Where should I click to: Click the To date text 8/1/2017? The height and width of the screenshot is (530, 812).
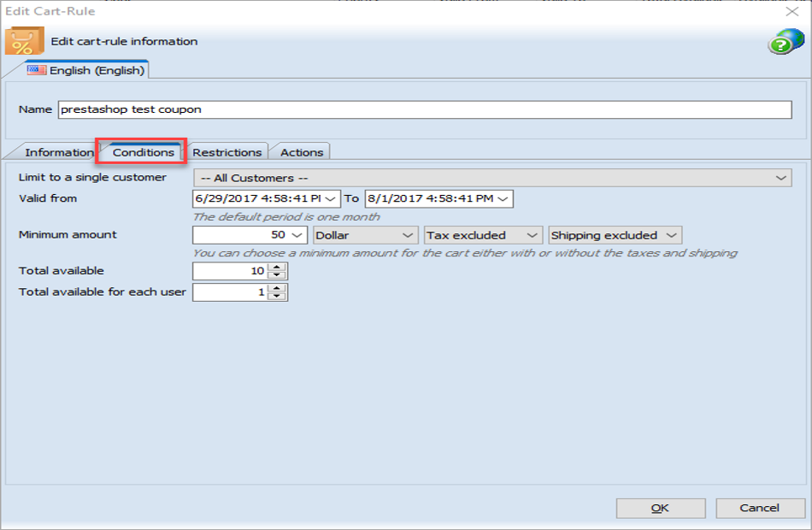coord(430,198)
